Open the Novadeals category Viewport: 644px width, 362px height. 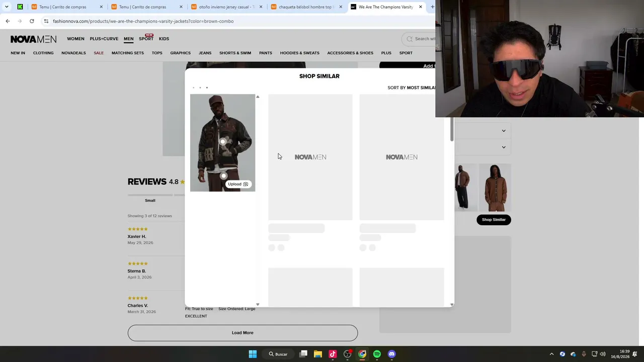[x=73, y=53]
